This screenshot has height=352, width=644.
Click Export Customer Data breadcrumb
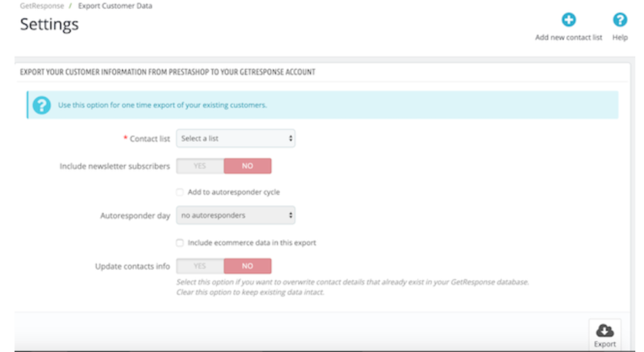pos(115,6)
